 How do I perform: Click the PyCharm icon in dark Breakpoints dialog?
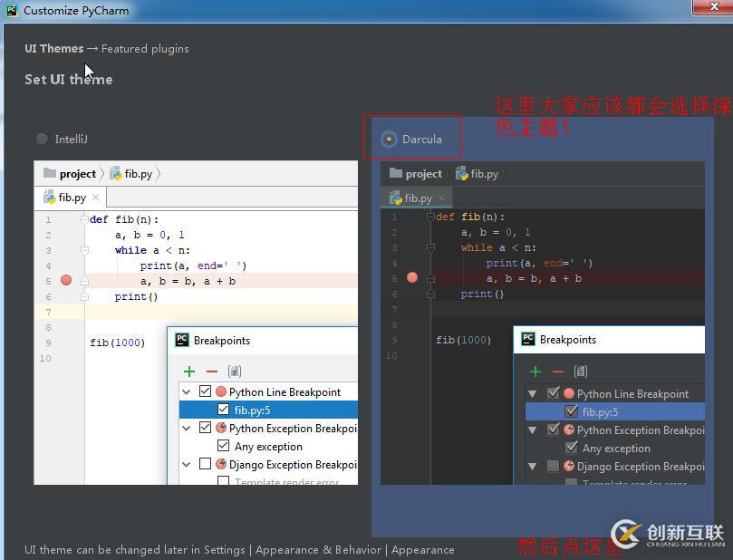pos(528,339)
